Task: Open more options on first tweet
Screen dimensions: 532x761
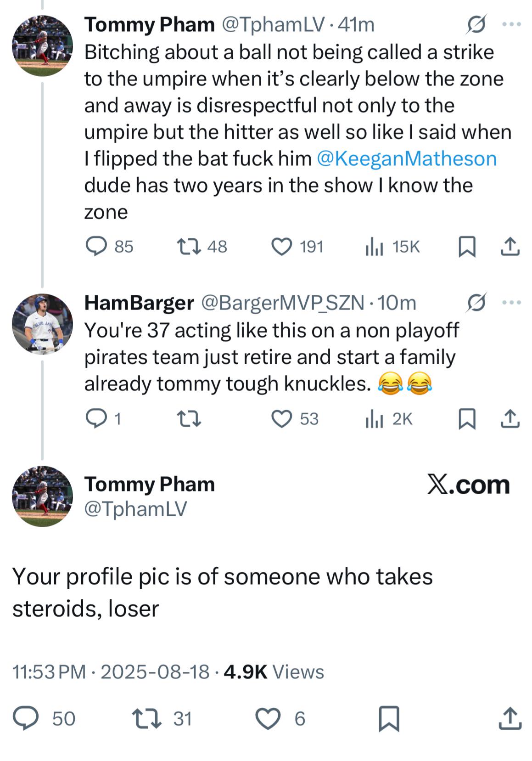Action: [x=512, y=24]
